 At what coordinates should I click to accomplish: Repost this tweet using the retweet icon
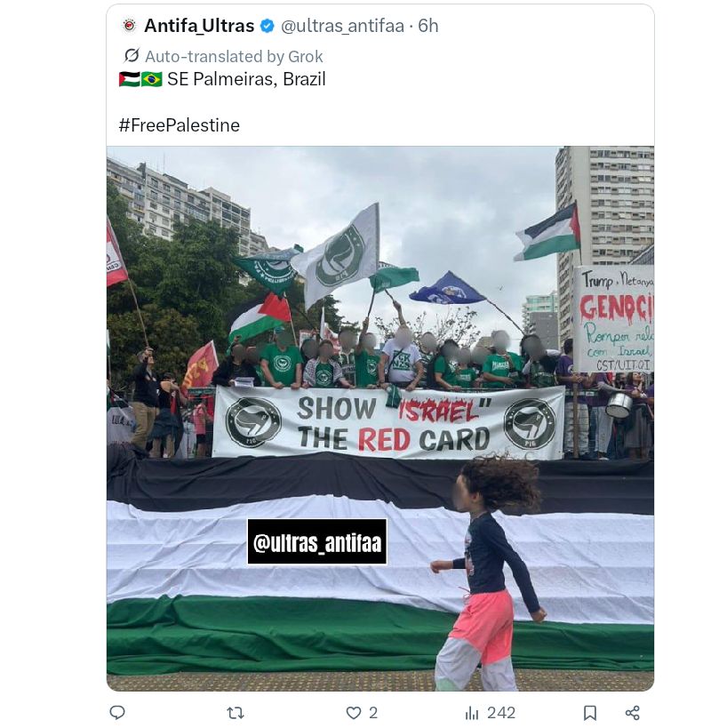click(236, 713)
